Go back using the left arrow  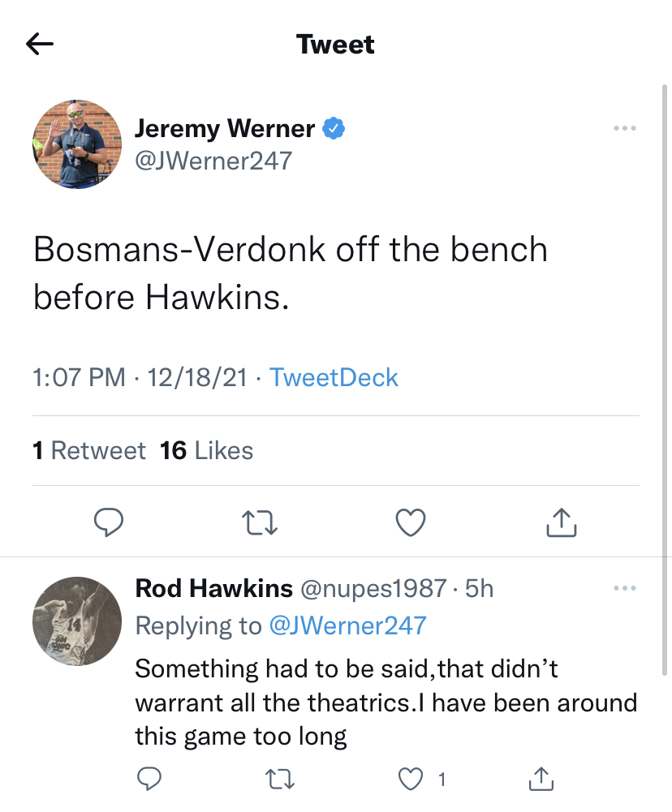(x=40, y=44)
